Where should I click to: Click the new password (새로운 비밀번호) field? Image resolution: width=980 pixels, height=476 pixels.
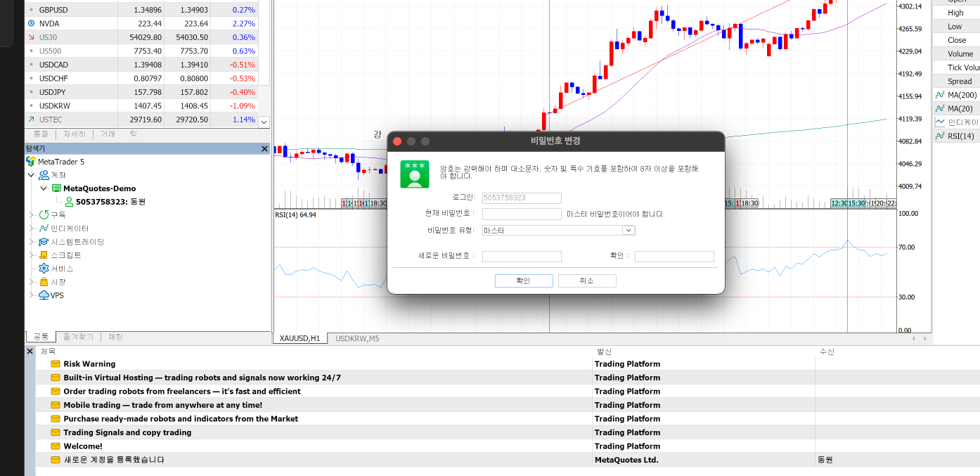click(x=522, y=257)
